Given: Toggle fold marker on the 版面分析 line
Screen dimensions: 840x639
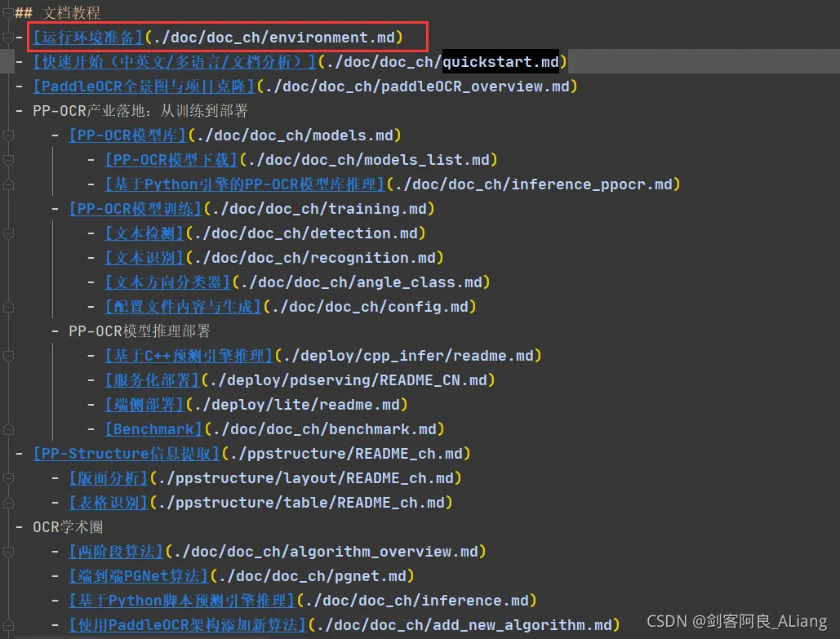Looking at the screenshot, I should (8, 478).
